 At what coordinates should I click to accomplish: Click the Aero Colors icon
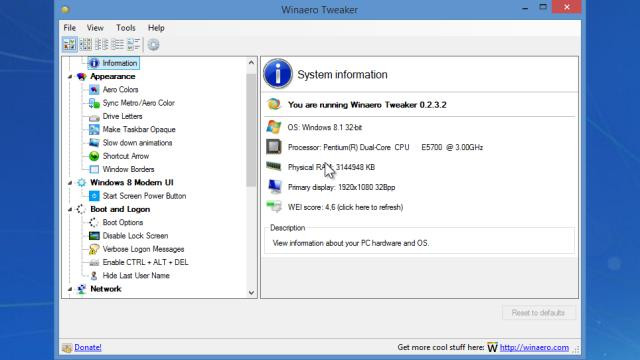(x=94, y=89)
